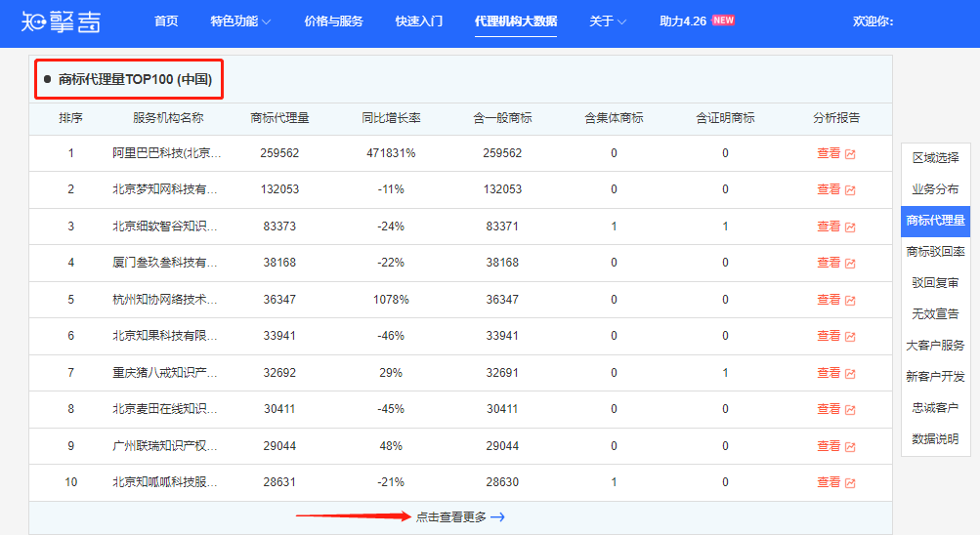The image size is (980, 535).
Task: Click the 排序 column header
Action: pyautogui.click(x=70, y=118)
